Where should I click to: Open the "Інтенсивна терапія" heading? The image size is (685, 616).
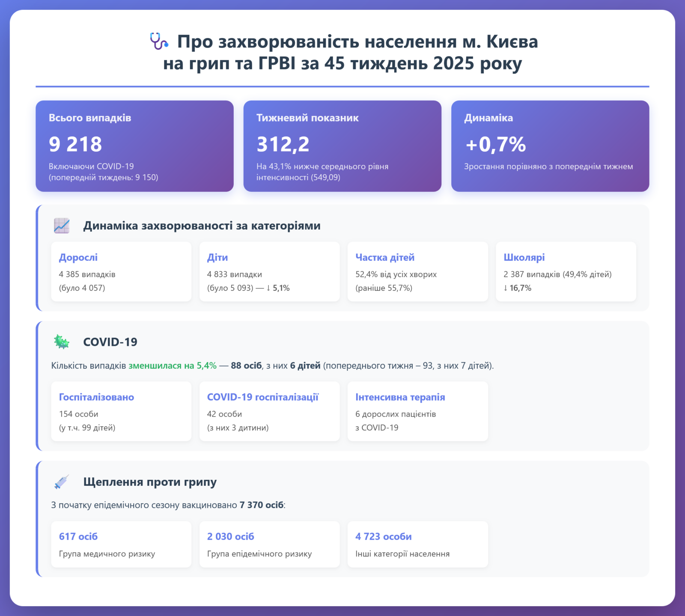coord(400,397)
